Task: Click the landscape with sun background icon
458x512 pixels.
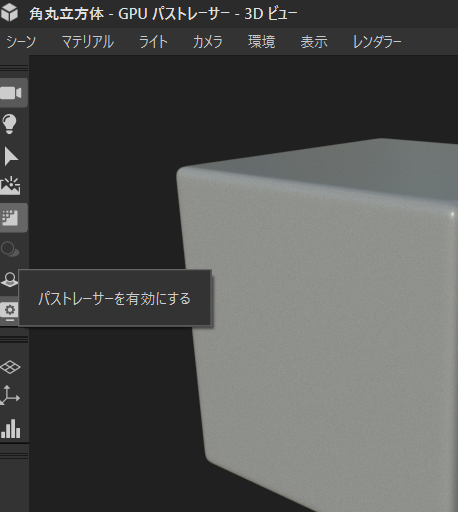Action: [10, 186]
